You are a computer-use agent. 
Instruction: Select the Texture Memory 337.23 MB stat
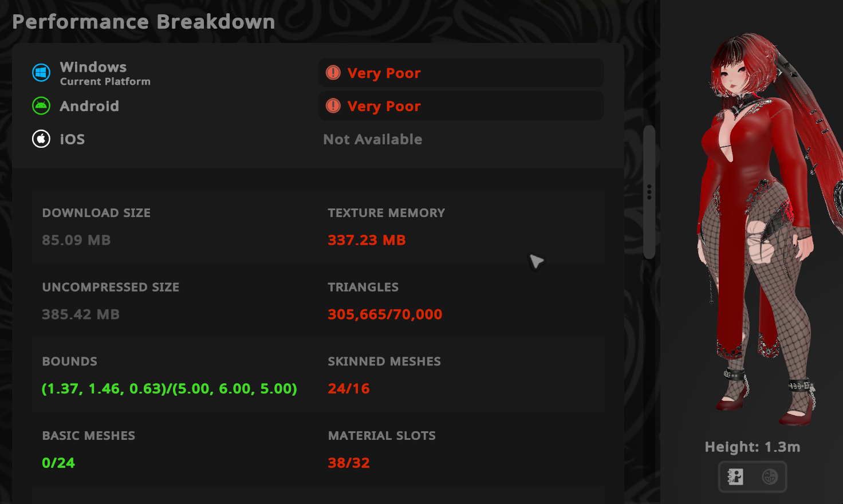pos(367,240)
